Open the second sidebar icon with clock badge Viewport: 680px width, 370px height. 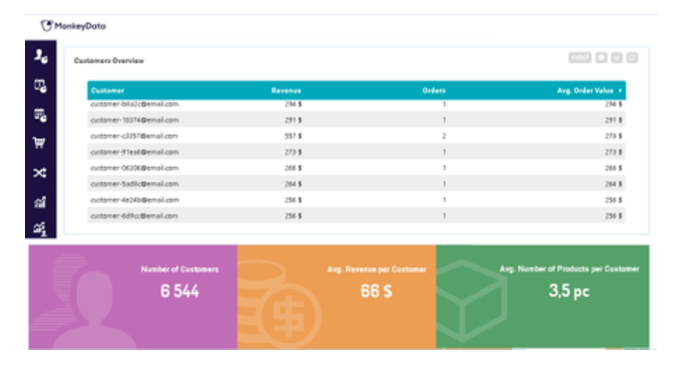click(x=40, y=86)
